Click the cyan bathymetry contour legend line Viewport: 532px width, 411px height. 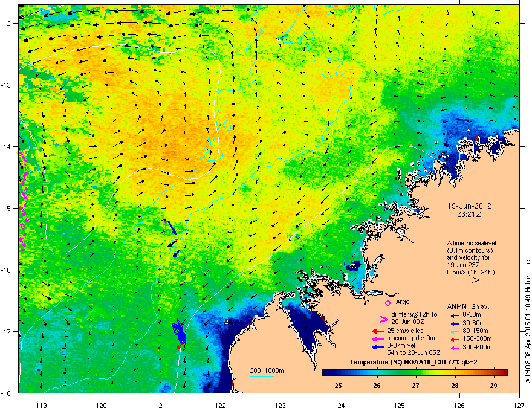(x=262, y=376)
